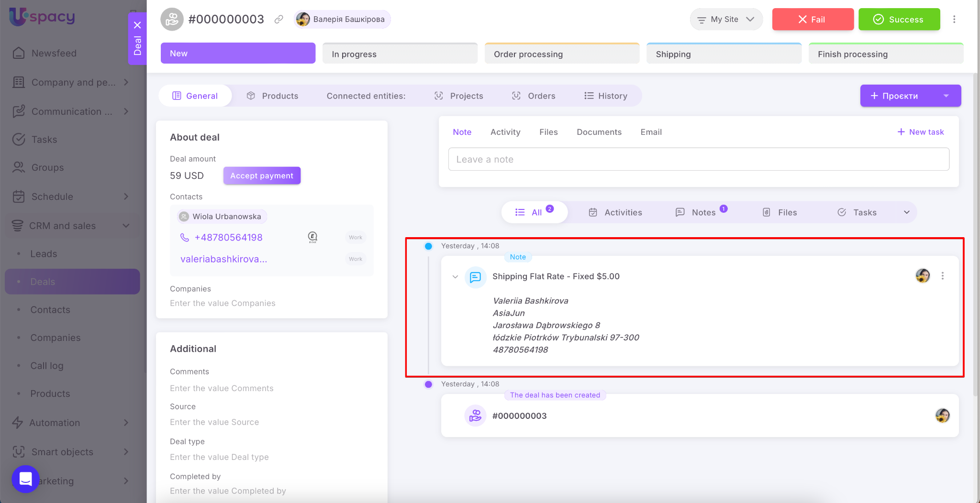Open the History tab
Image resolution: width=980 pixels, height=503 pixels.
(x=605, y=96)
